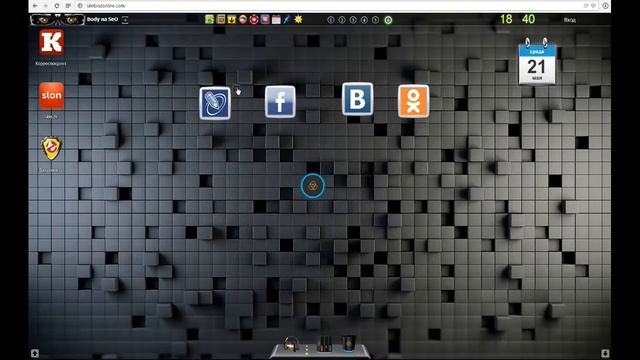
Task: Click the red-gray round ball toolbar icon
Action: (x=243, y=19)
